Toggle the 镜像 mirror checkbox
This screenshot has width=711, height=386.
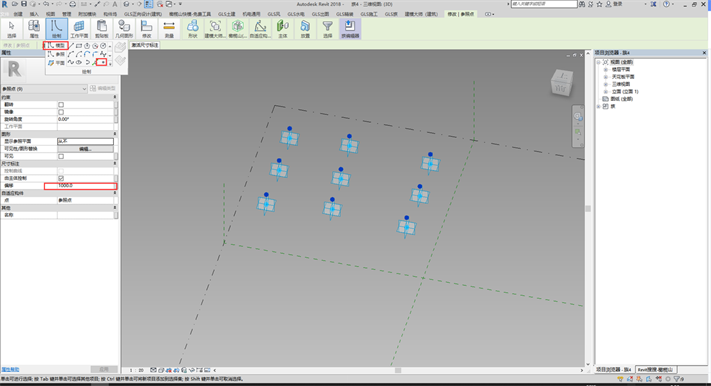click(x=61, y=112)
